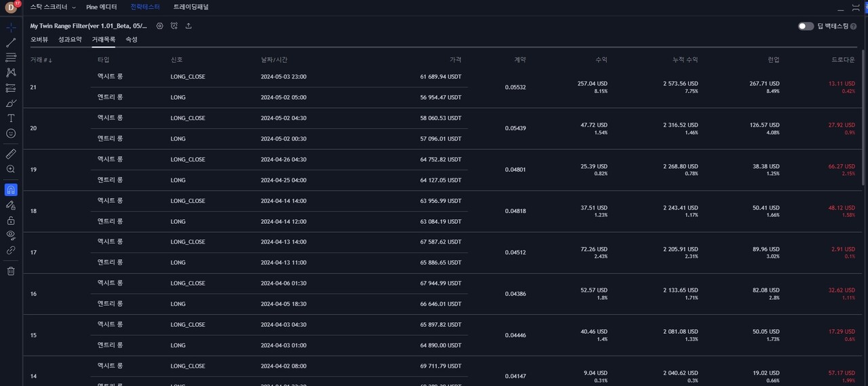Screen dimensions: 868x386
Task: Open the 성과요약 tab
Action: pyautogui.click(x=70, y=39)
